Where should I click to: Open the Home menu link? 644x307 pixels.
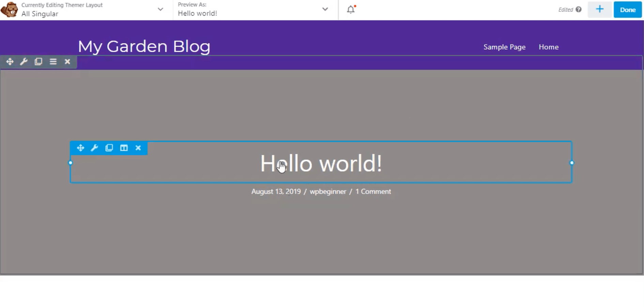pos(549,47)
